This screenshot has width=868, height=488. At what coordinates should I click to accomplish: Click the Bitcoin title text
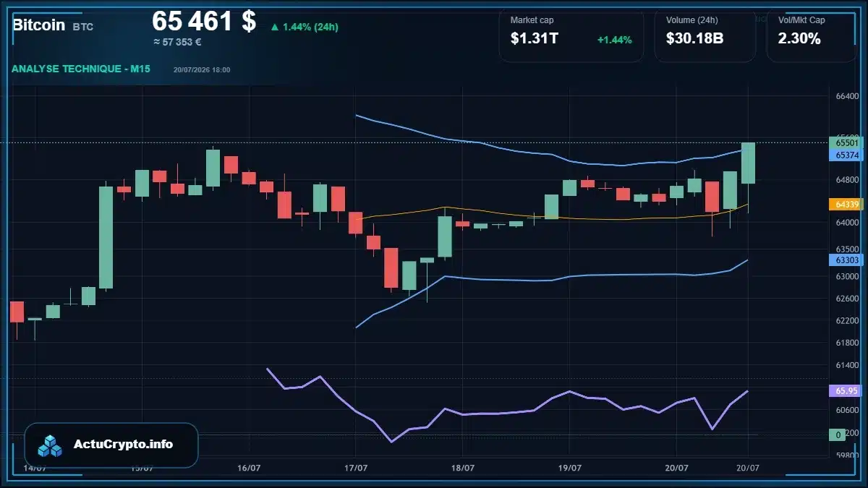click(39, 25)
